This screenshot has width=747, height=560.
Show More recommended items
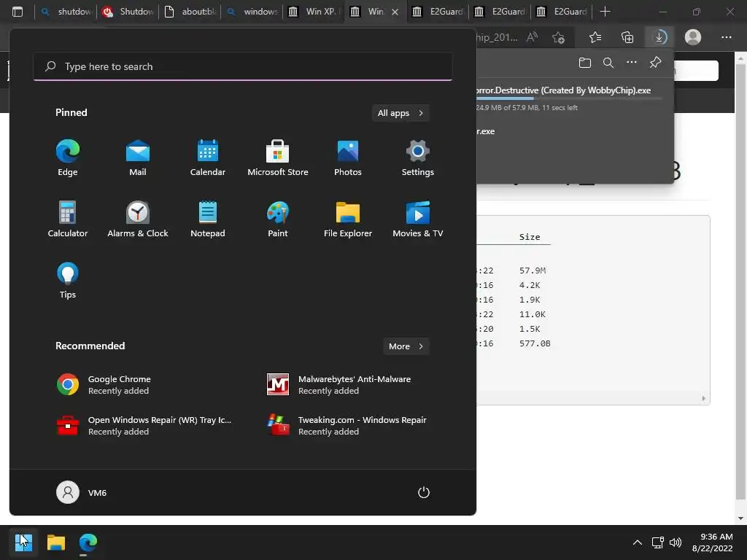tap(406, 346)
